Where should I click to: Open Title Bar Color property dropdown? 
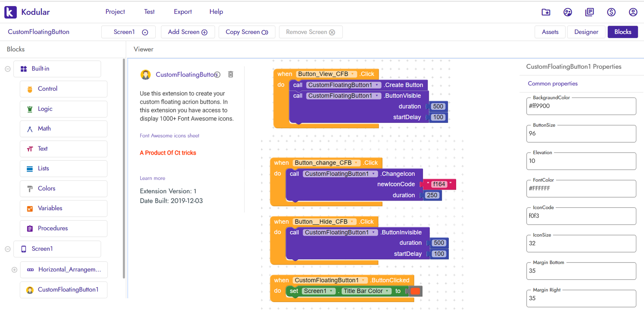coord(387,291)
